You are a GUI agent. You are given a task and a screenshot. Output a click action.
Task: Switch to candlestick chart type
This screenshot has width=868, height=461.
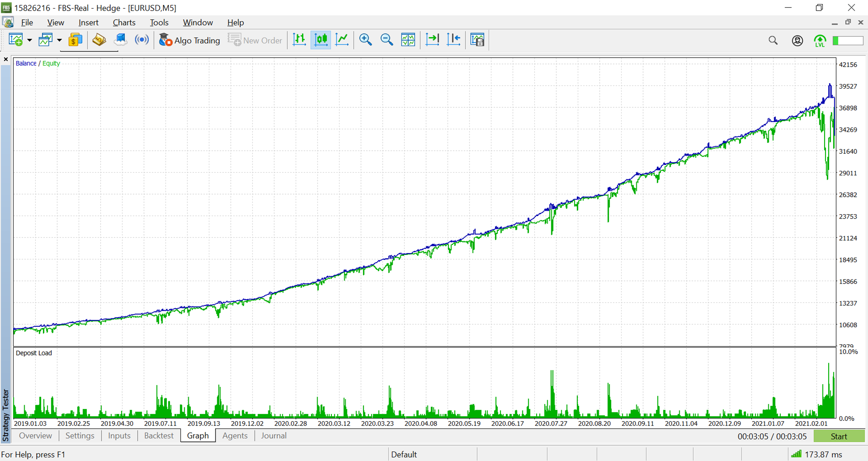(x=321, y=40)
